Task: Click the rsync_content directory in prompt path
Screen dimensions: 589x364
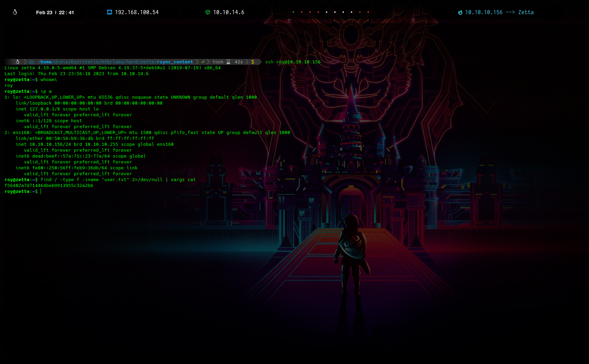Action: point(175,62)
